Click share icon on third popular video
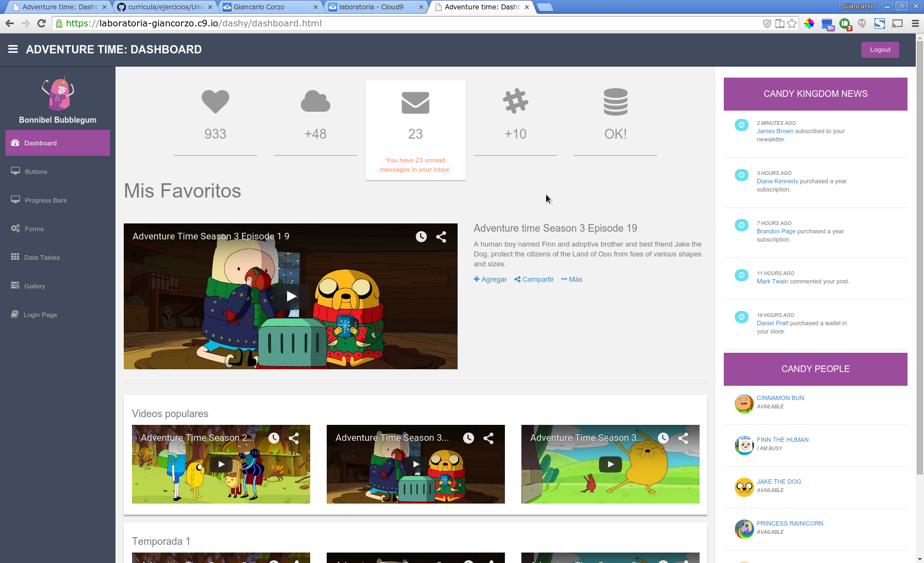924x563 pixels. click(683, 438)
